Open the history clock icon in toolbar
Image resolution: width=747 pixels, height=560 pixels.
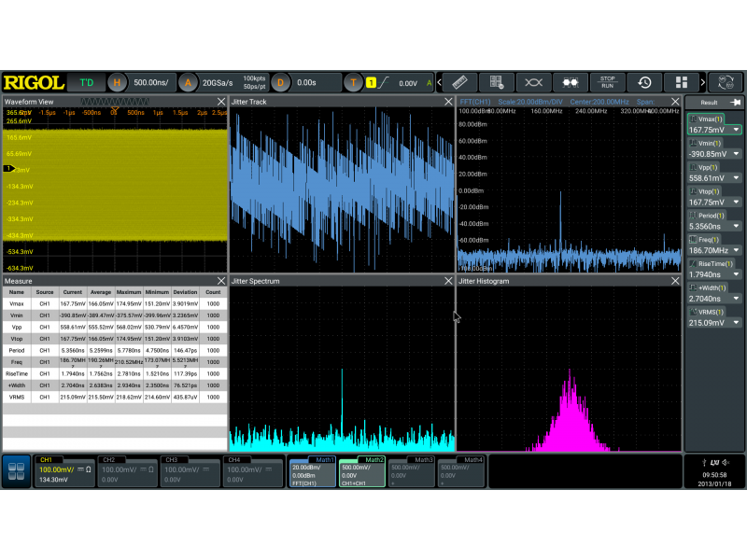(x=644, y=82)
